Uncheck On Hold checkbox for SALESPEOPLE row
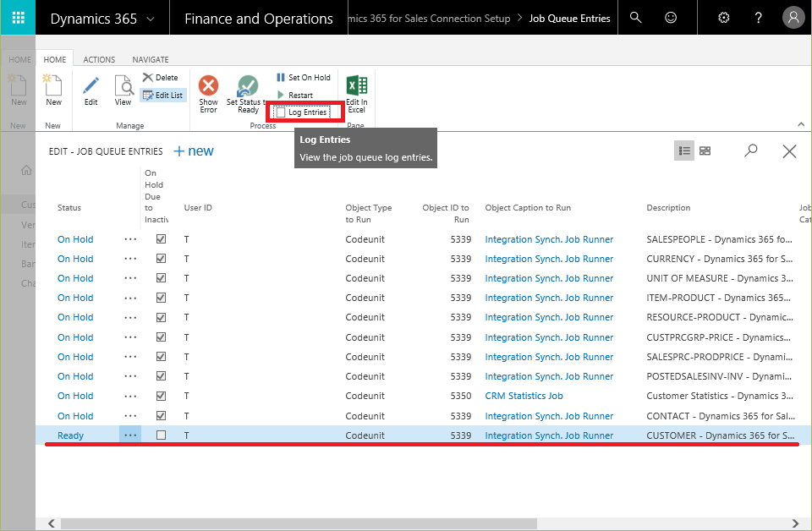 tap(161, 239)
